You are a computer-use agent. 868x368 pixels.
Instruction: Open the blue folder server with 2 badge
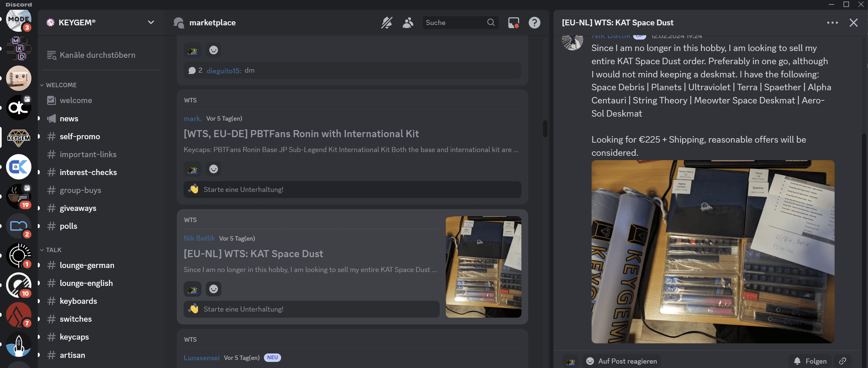(19, 226)
